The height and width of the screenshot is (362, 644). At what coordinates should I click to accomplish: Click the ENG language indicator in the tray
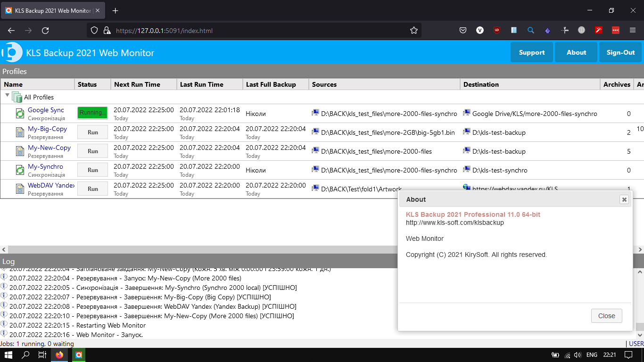pos(592,355)
